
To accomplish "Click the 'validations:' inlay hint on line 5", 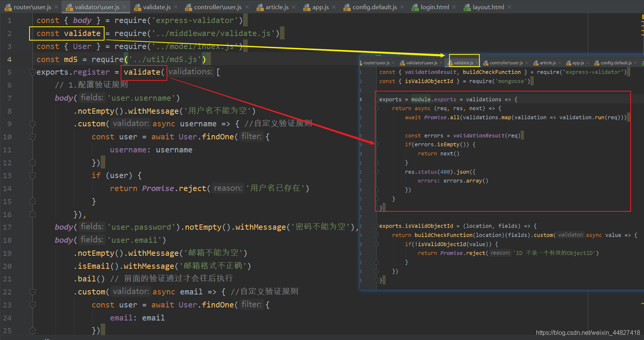I will [x=190, y=72].
